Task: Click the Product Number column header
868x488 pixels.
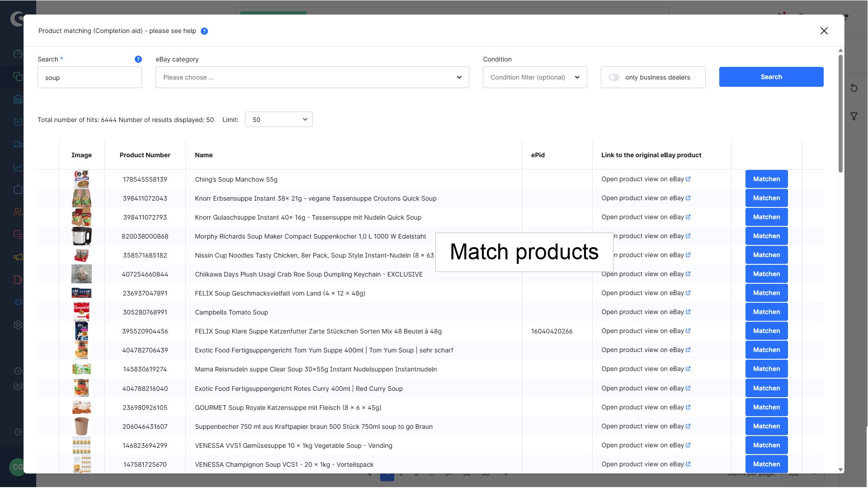Action: click(145, 155)
